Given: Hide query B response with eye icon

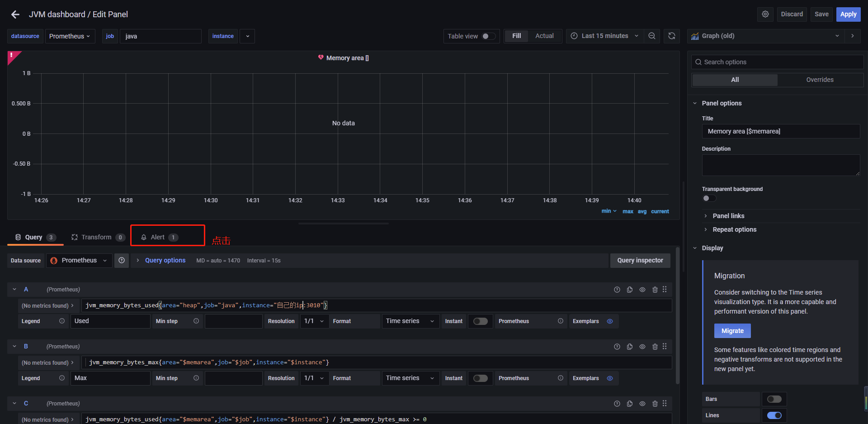Looking at the screenshot, I should point(642,347).
